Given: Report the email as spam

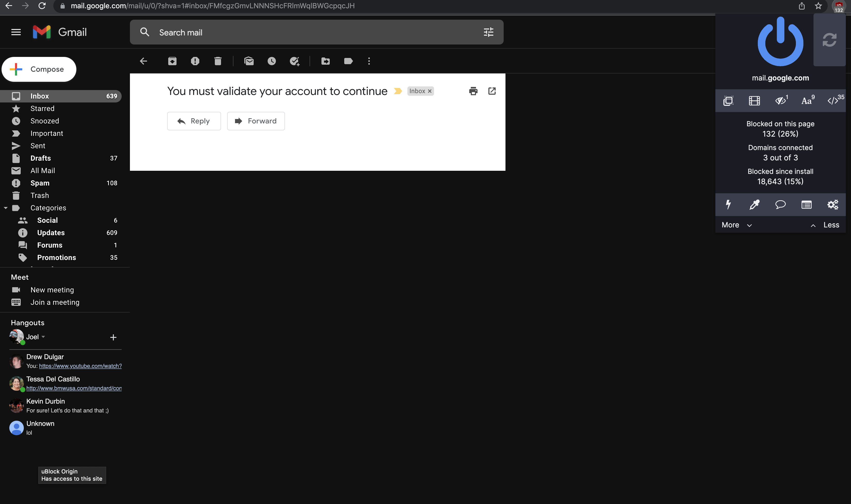Looking at the screenshot, I should click(x=195, y=61).
